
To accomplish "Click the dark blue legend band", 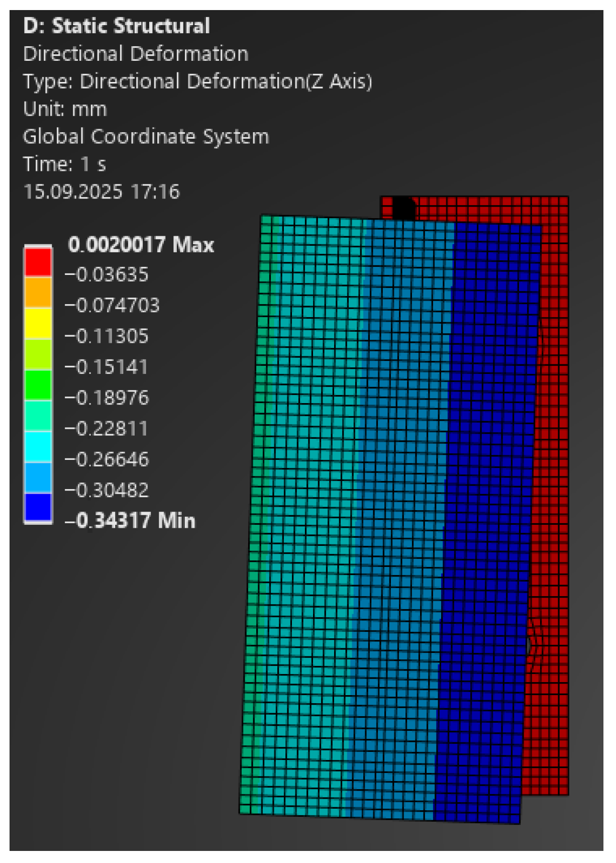I will click(38, 508).
